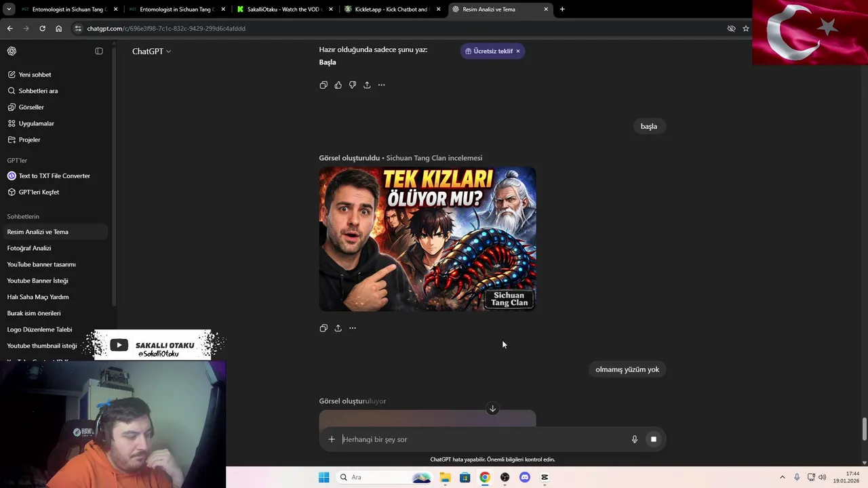Open more options for the first response
This screenshot has height=488, width=868.
pos(381,85)
